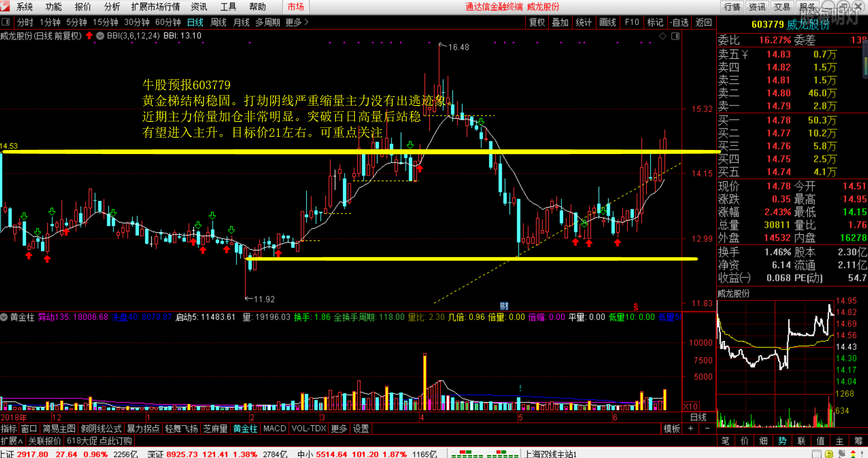The width and height of the screenshot is (868, 458).
Task: Select the 简易主图 indicator
Action: (x=59, y=429)
